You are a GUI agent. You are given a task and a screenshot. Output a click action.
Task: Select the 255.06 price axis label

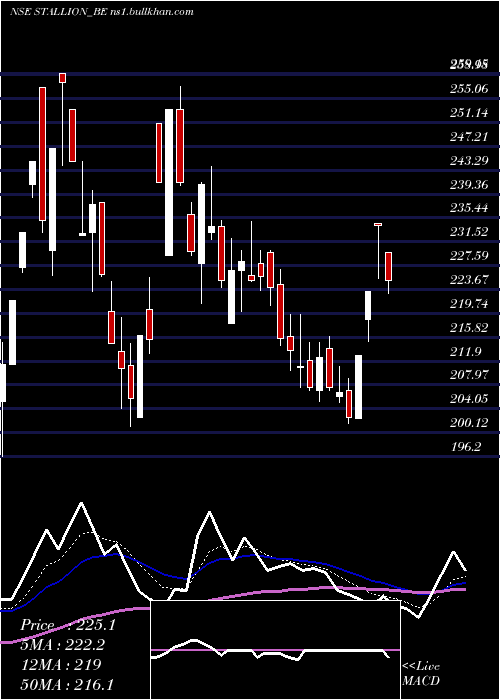tap(469, 89)
